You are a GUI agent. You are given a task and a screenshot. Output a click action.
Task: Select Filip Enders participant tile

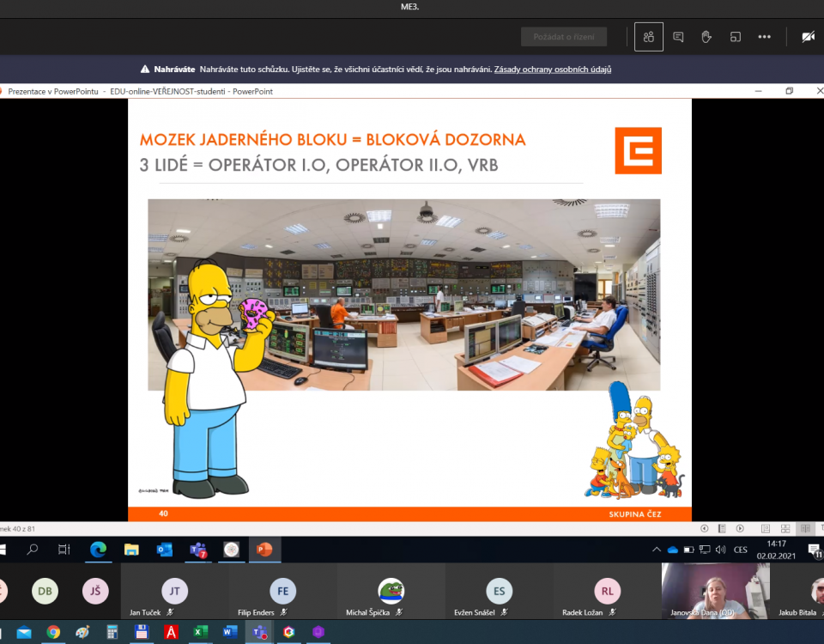[282, 591]
